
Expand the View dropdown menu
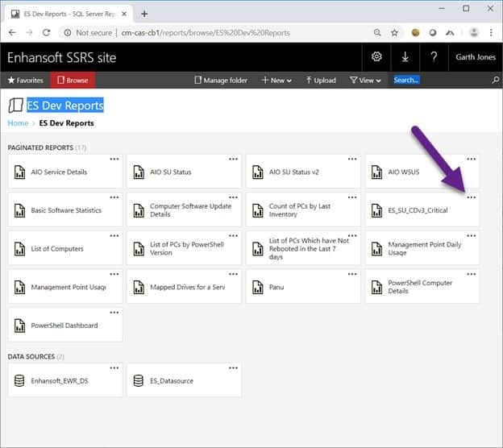tap(365, 81)
